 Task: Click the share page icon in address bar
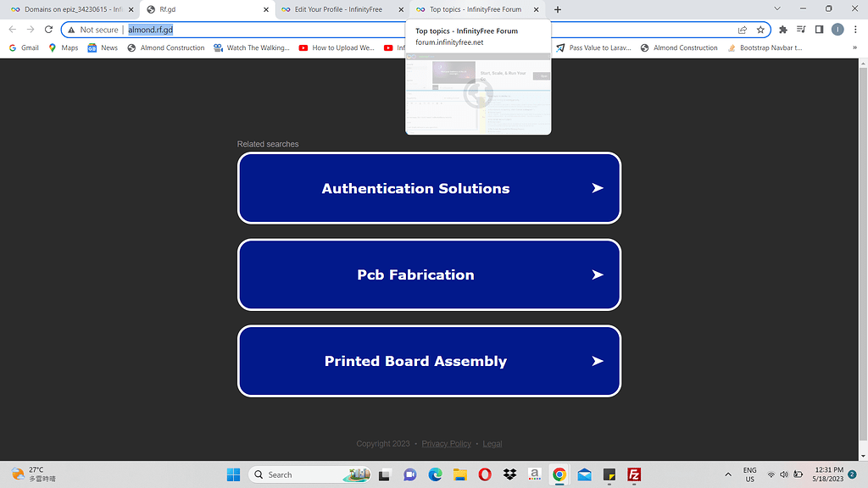pos(743,30)
